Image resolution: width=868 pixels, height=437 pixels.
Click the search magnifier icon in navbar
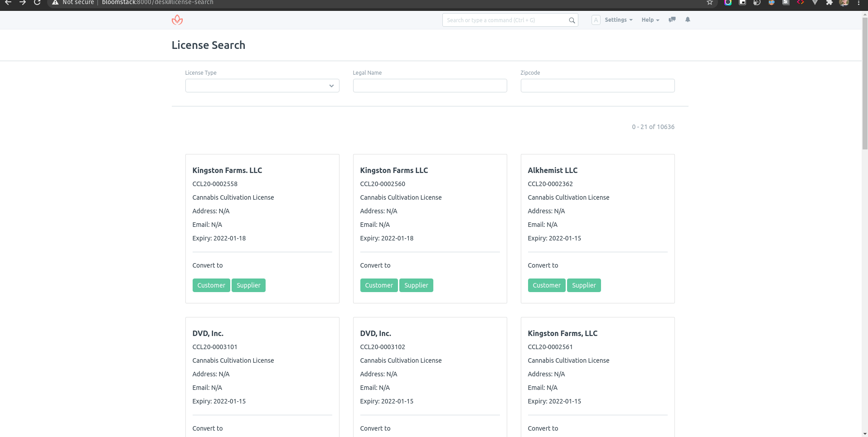pyautogui.click(x=572, y=20)
